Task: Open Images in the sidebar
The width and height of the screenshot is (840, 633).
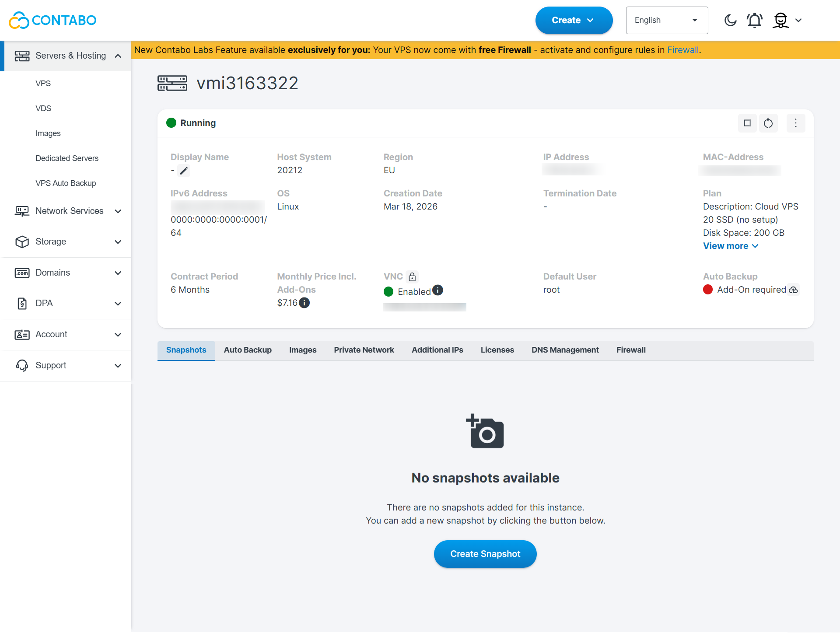Action: tap(48, 133)
